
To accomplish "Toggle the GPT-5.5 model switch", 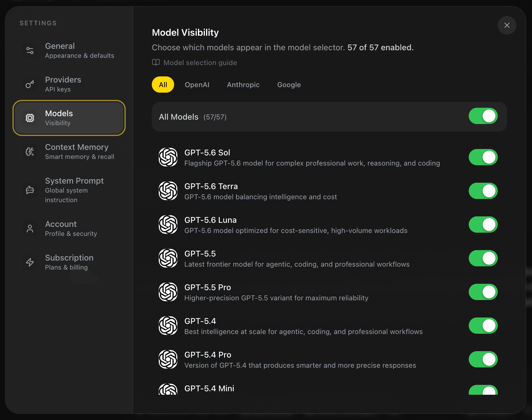I will pyautogui.click(x=483, y=258).
